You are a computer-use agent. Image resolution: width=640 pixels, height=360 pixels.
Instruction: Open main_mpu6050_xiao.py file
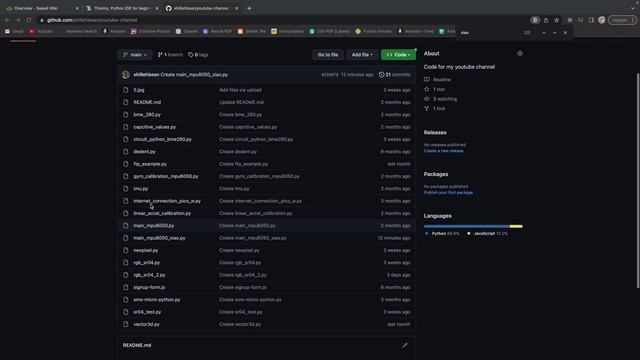159,238
